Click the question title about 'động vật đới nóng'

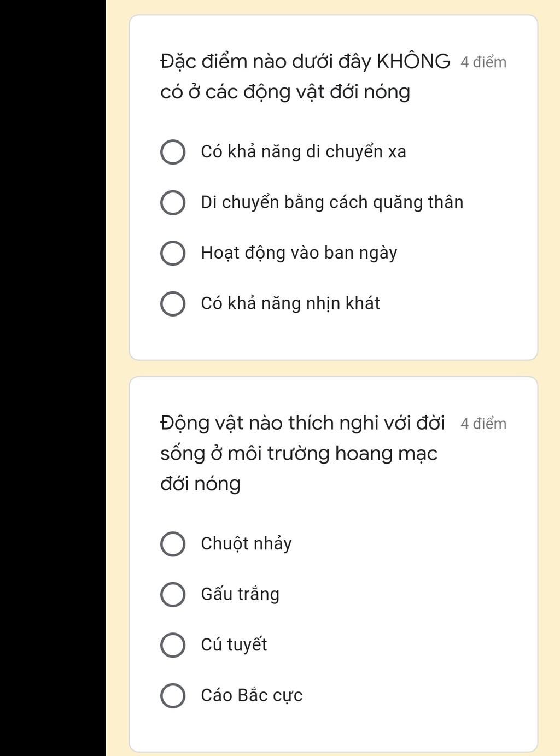(x=305, y=77)
